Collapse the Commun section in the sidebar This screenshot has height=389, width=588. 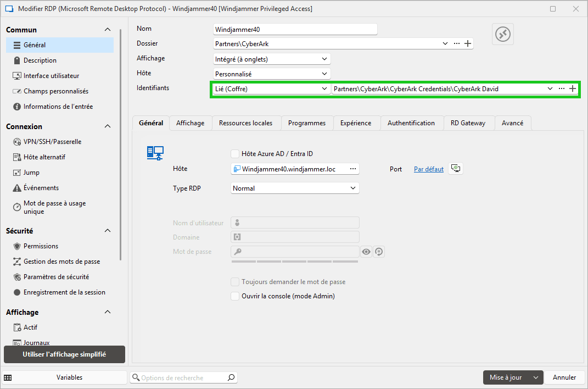[x=108, y=30]
